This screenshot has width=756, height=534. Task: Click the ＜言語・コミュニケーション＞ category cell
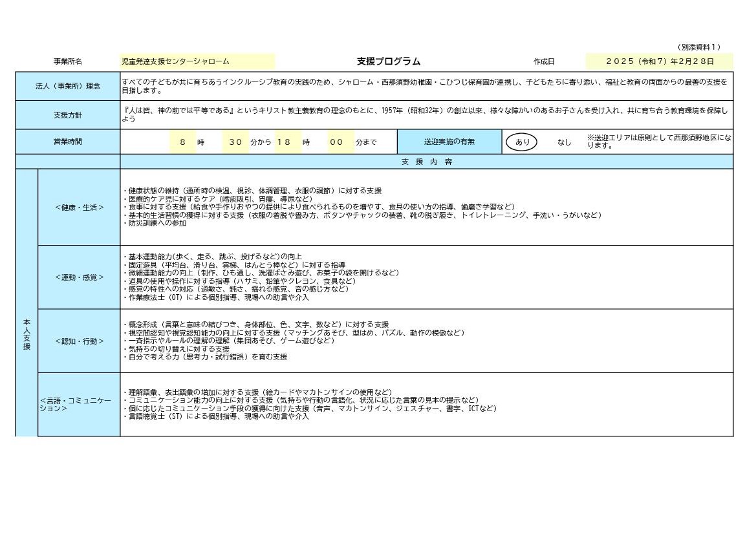79,404
